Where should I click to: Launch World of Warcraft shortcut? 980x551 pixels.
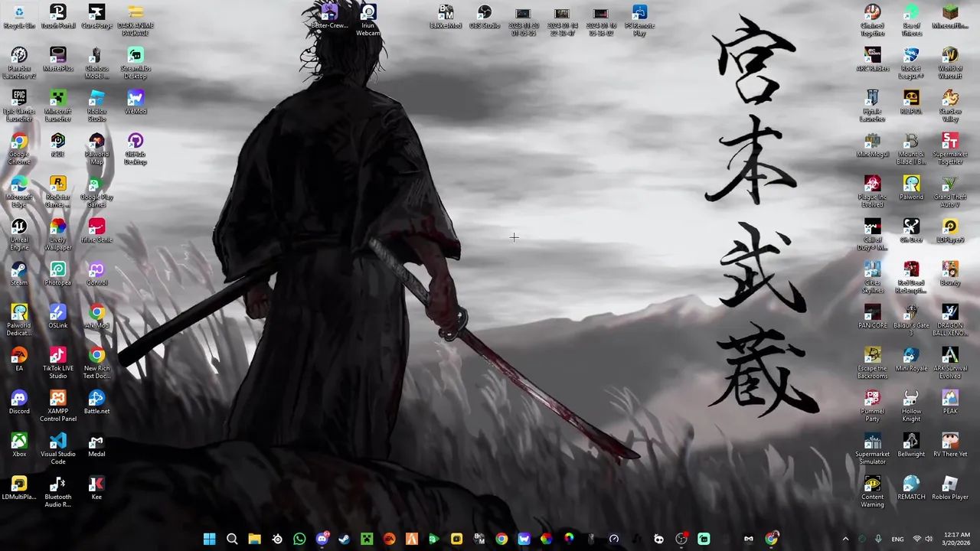950,64
